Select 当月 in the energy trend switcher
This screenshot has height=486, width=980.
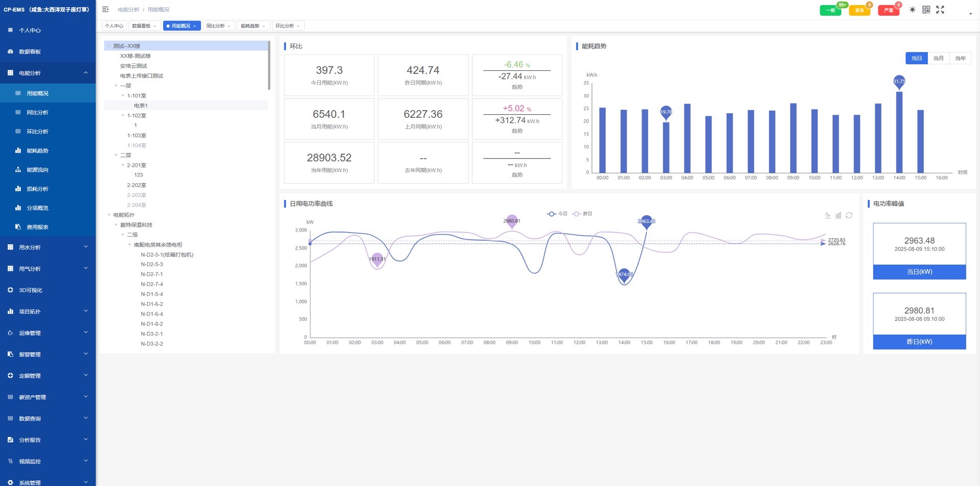[x=938, y=58]
